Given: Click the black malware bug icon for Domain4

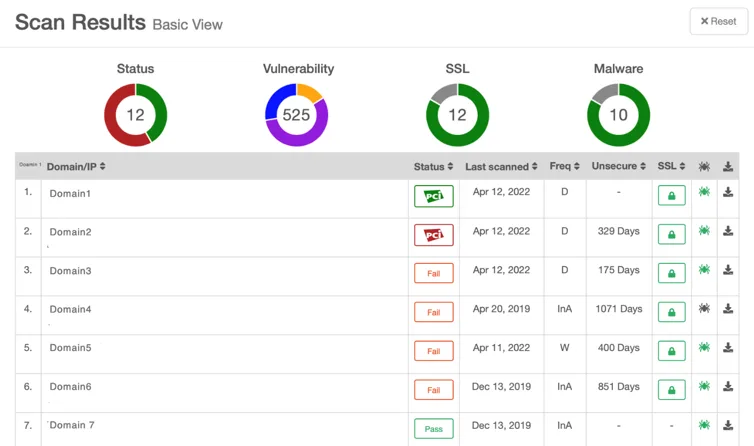Looking at the screenshot, I should point(704,309).
